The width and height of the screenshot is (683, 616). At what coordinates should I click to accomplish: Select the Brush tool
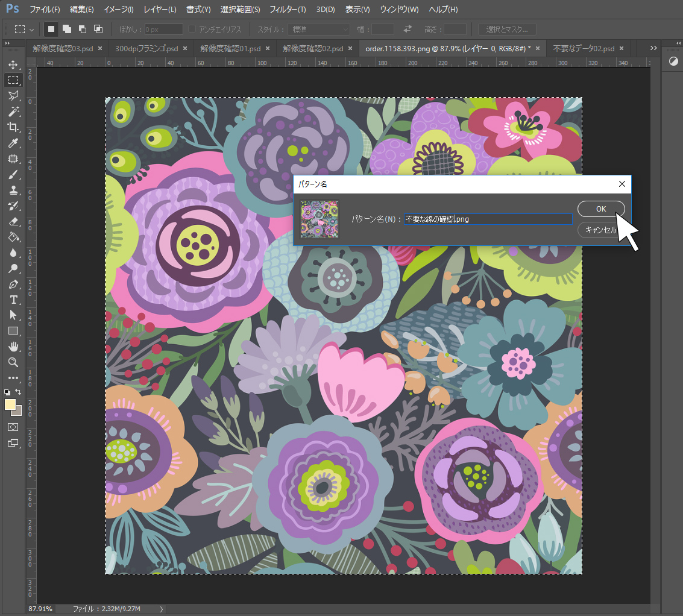click(13, 175)
